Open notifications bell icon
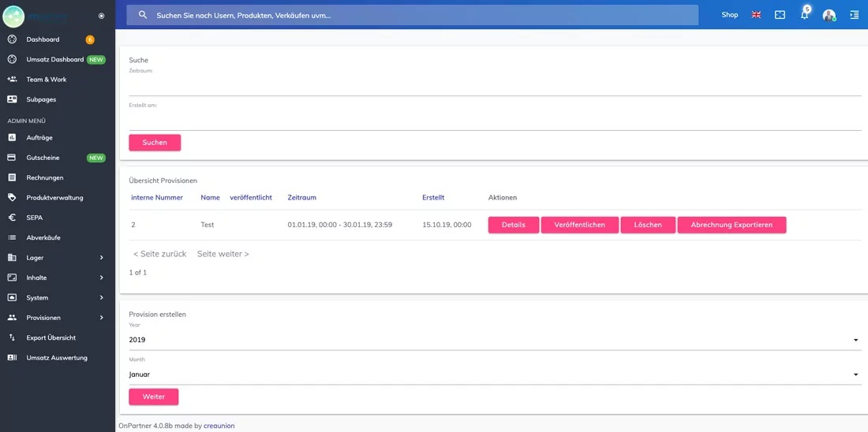This screenshot has width=868, height=432. [x=804, y=15]
